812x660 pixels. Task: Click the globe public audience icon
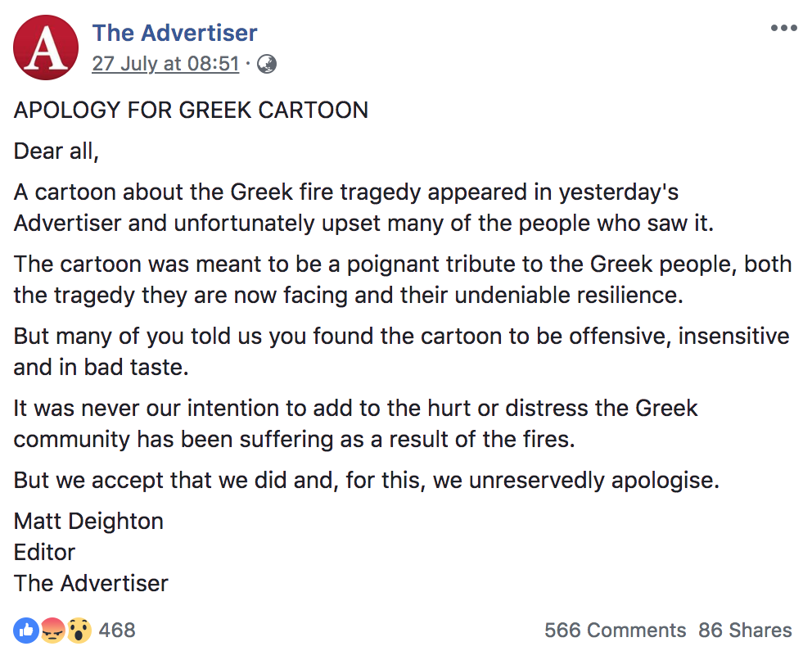click(x=267, y=64)
